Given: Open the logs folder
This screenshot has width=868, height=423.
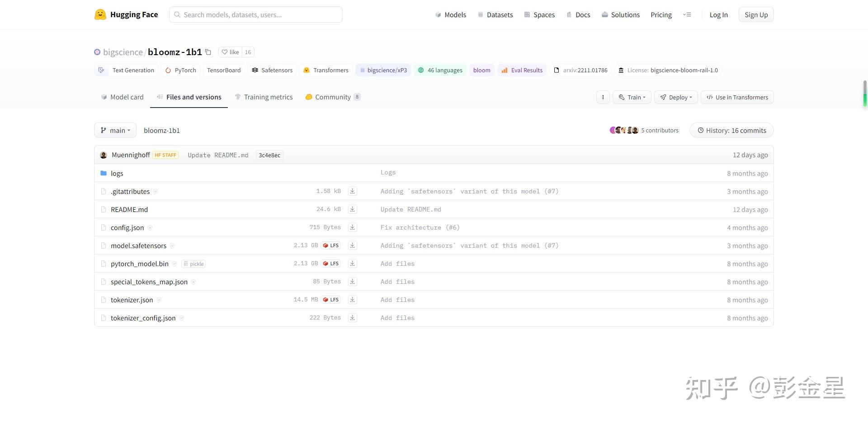Looking at the screenshot, I should [x=117, y=173].
